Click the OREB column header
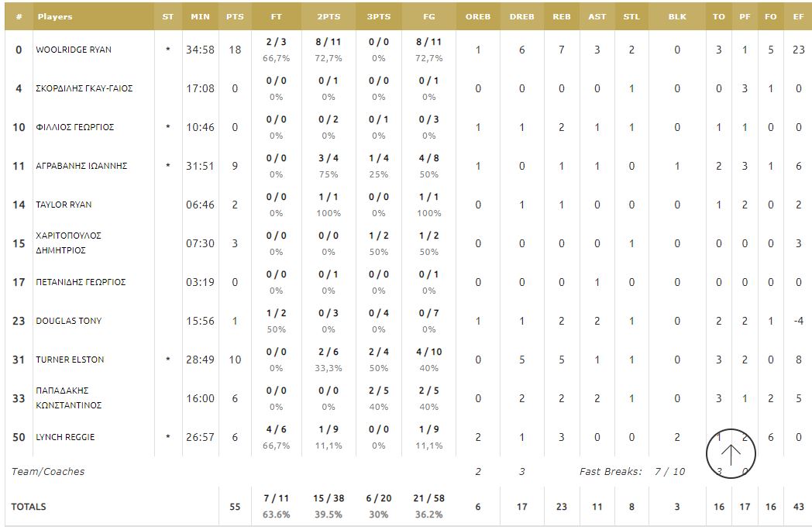Image resolution: width=812 pixels, height=530 pixels. tap(478, 16)
